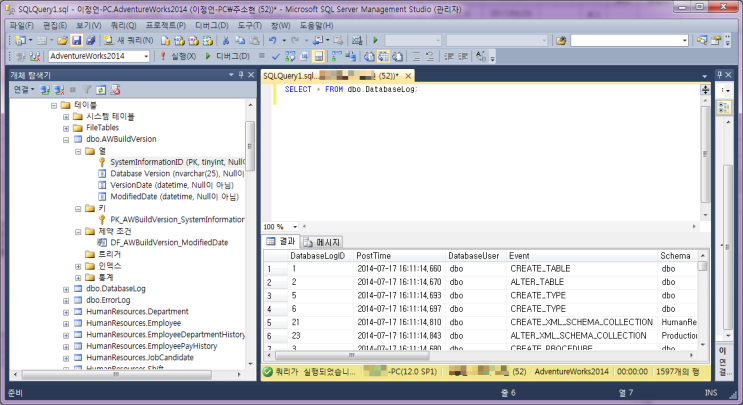The width and height of the screenshot is (743, 405).
Task: Select DF_AWBuildVersion_ModifiedDate constraint
Action: tap(169, 243)
